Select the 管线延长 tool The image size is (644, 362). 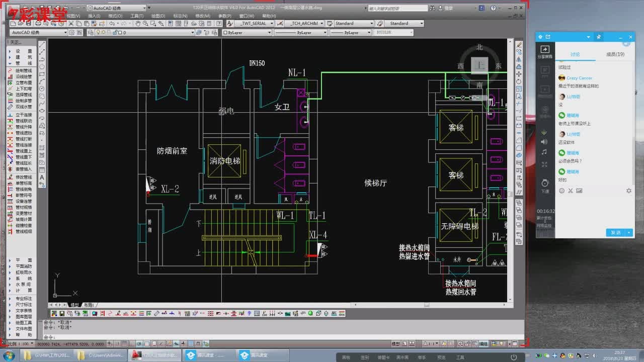20,163
